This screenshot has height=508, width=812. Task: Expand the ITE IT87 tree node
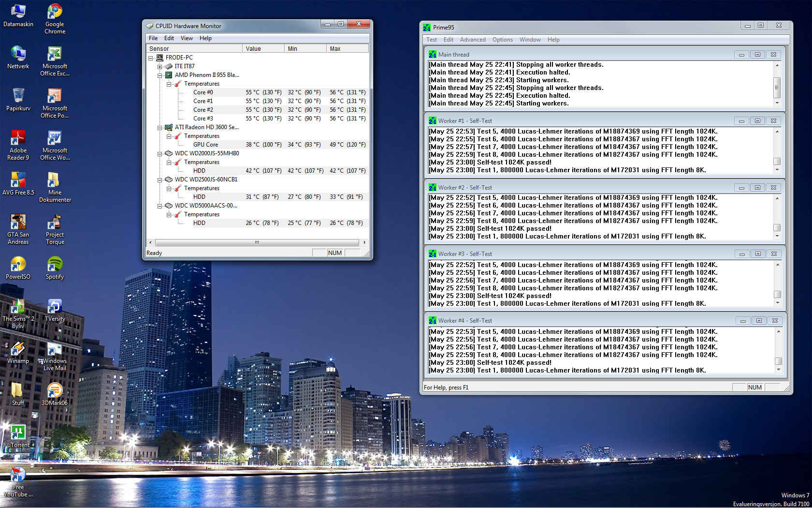coord(160,66)
